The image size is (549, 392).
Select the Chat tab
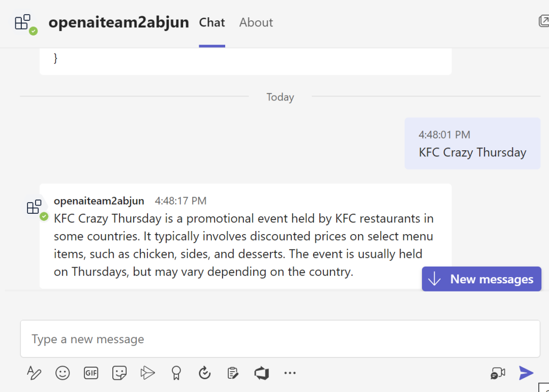click(x=212, y=22)
